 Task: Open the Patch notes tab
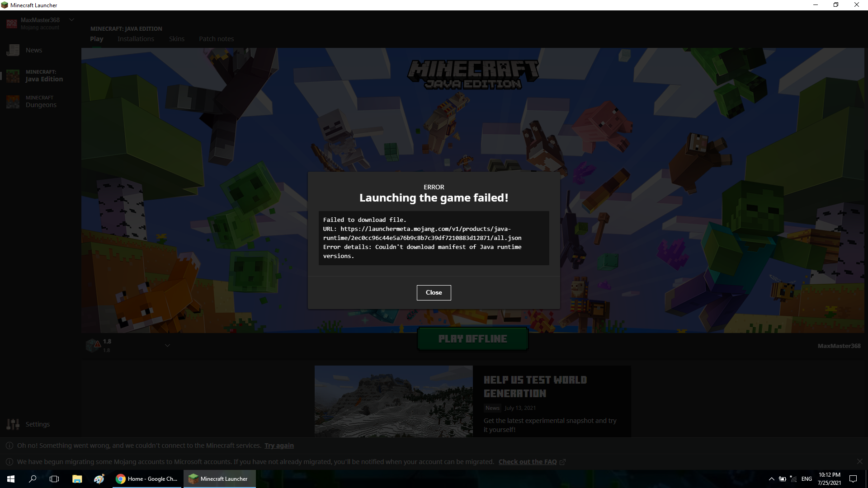[x=216, y=39]
